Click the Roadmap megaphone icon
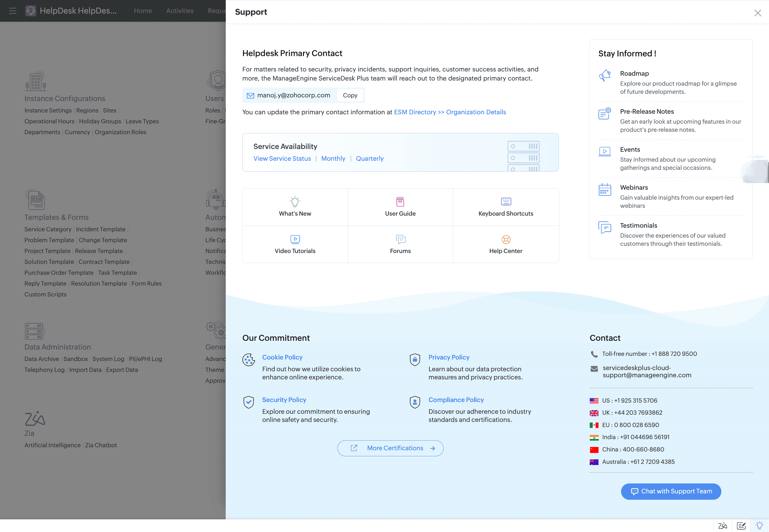 point(605,76)
